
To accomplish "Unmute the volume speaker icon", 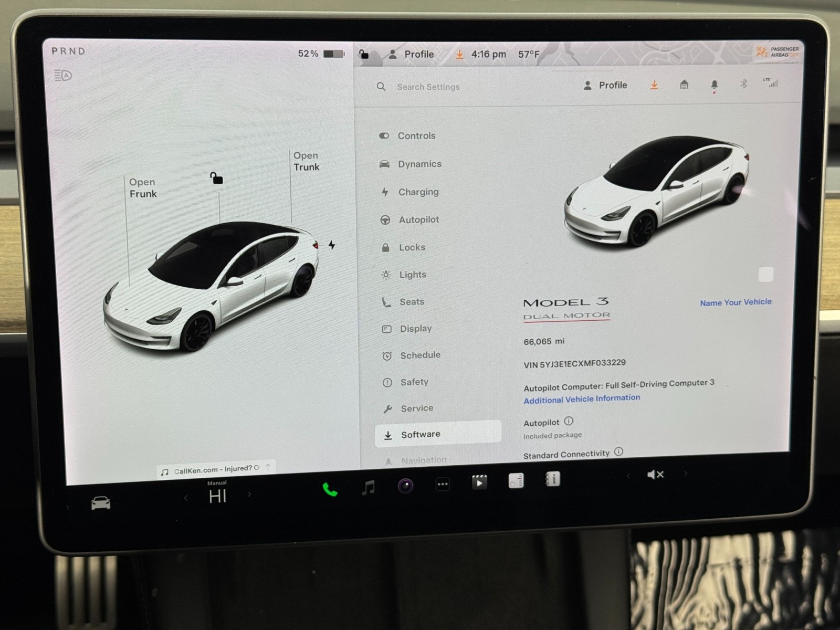I will pos(655,475).
